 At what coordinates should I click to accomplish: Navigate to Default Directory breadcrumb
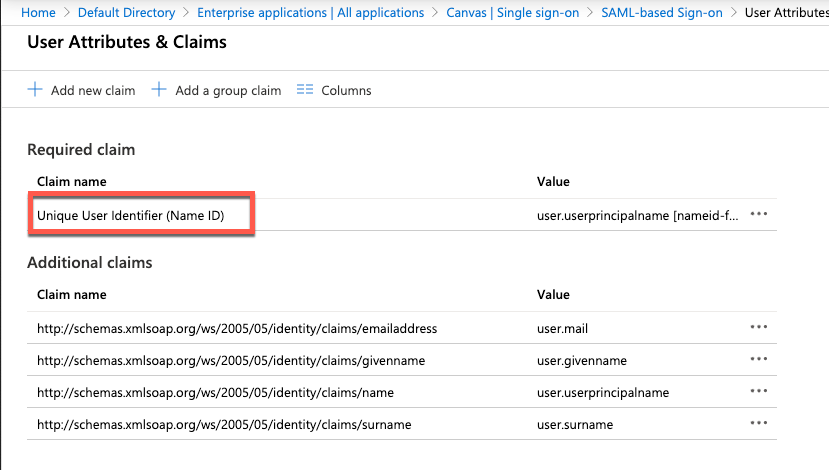click(125, 13)
